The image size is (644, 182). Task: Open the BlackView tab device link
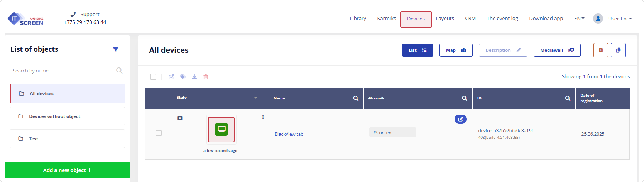click(289, 134)
